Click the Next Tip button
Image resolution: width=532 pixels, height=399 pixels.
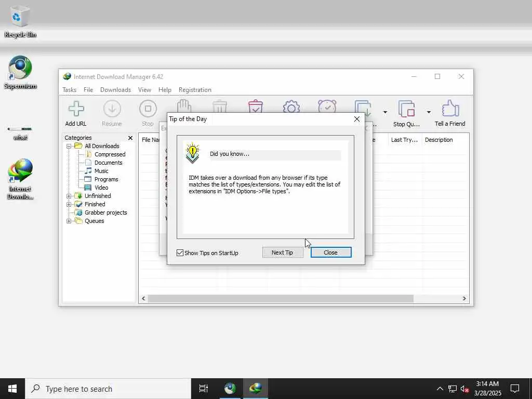coord(283,252)
